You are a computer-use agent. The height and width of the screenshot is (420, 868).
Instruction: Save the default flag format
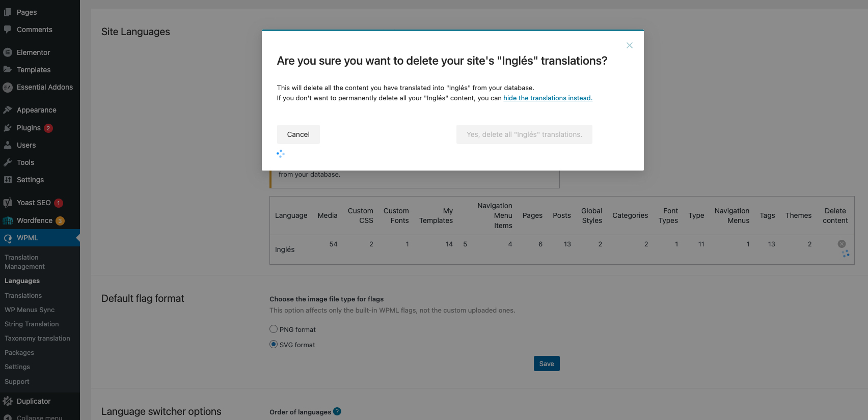pos(547,363)
